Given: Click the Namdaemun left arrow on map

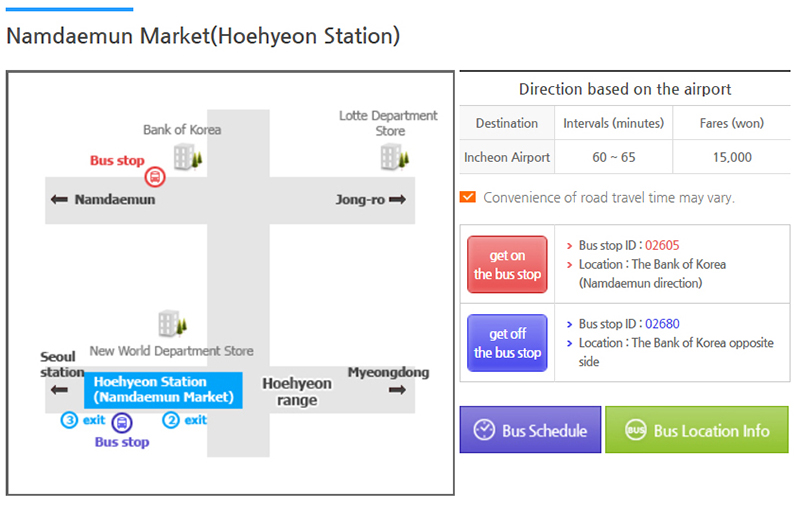Looking at the screenshot, I should (x=59, y=200).
